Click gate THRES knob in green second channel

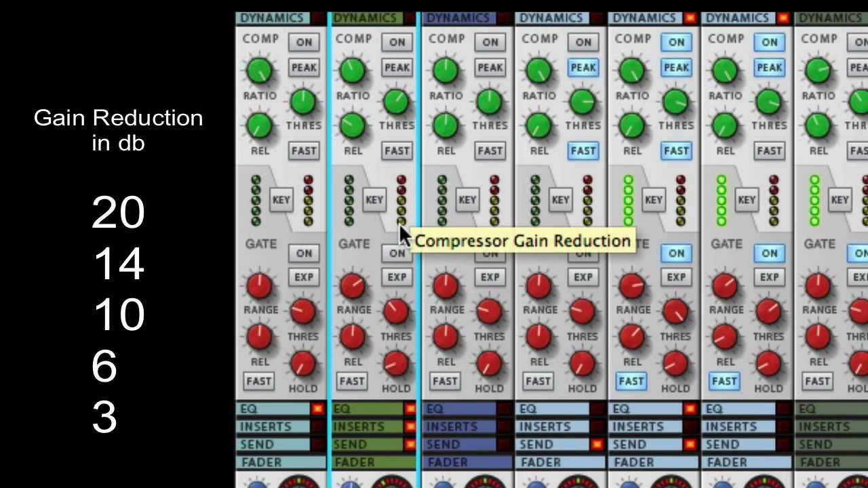pyautogui.click(x=396, y=312)
